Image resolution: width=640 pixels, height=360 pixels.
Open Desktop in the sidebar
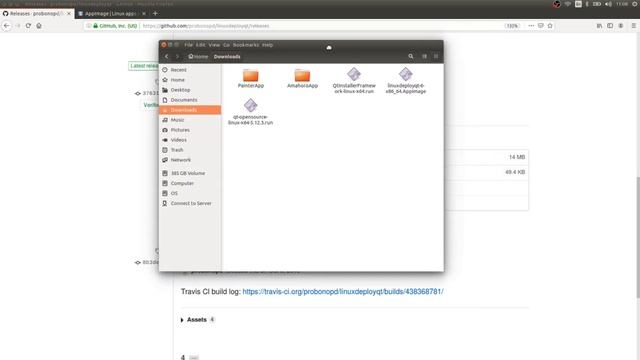tap(190, 90)
